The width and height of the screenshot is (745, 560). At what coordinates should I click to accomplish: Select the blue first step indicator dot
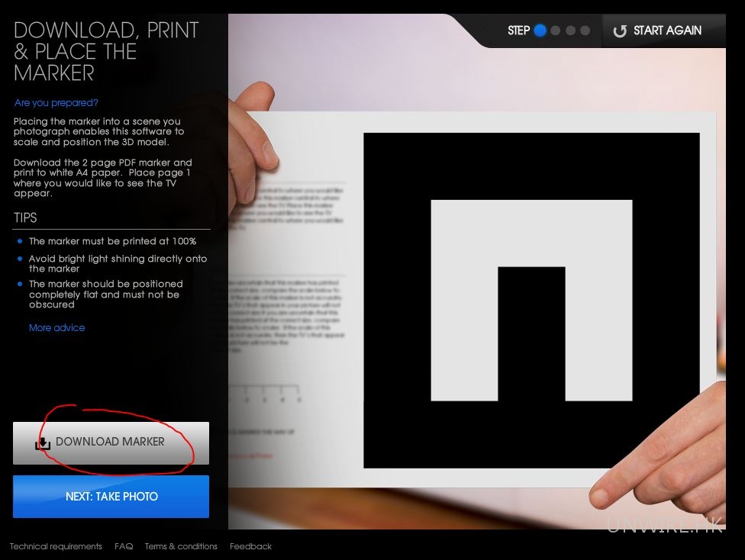click(540, 31)
